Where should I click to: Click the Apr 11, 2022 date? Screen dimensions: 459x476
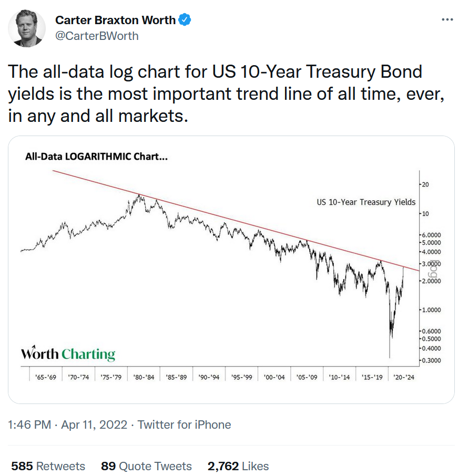pos(94,425)
